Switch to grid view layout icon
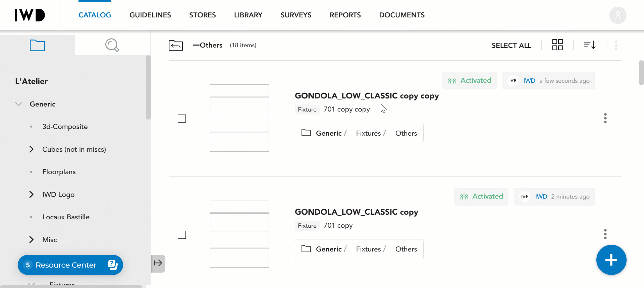This screenshot has width=644, height=288. point(557,45)
